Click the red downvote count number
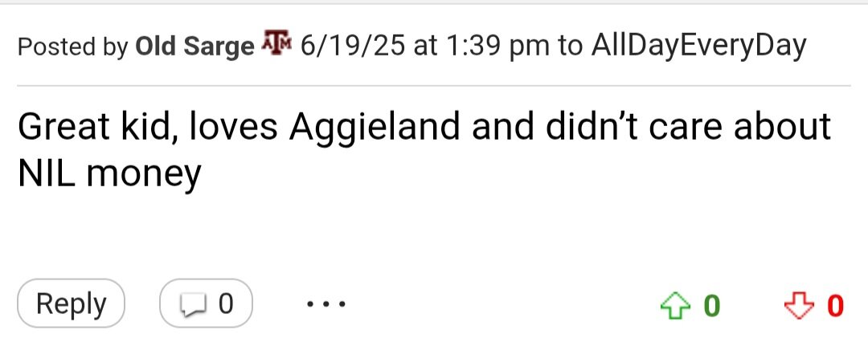This screenshot has height=342, width=868. [835, 305]
